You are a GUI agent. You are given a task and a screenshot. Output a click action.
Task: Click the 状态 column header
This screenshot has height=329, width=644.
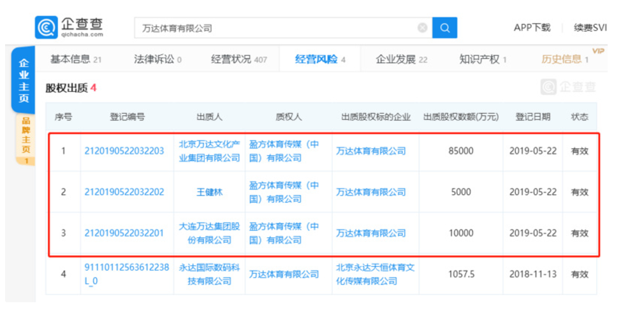(580, 117)
